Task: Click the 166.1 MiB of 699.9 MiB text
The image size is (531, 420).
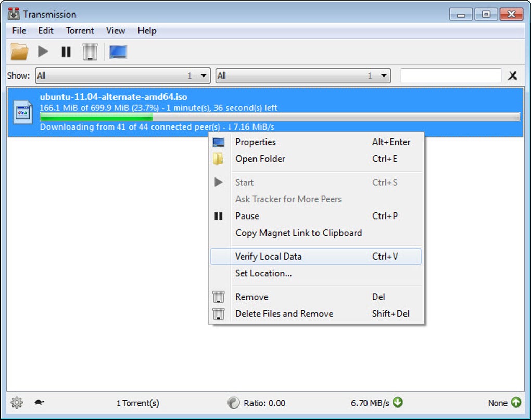Action: [x=158, y=108]
